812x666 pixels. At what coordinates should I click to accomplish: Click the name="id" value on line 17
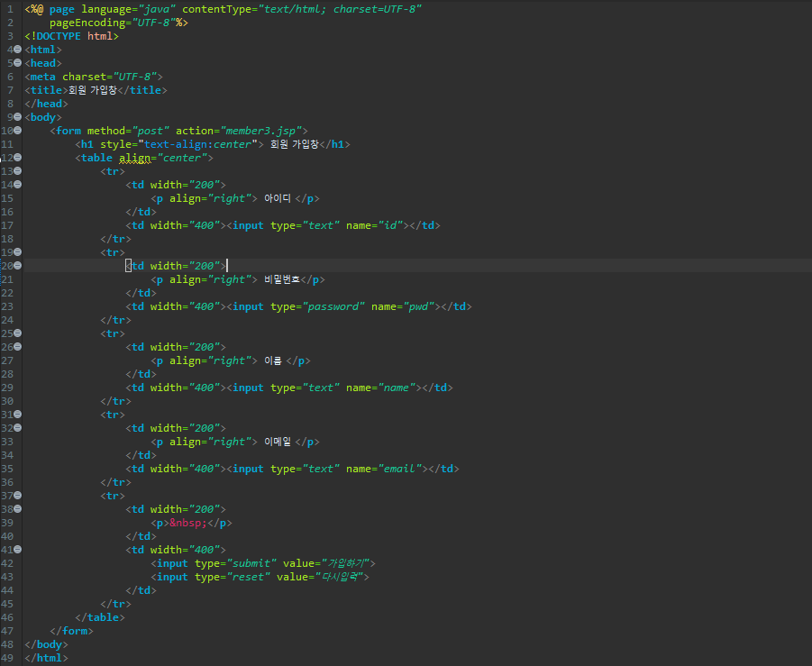point(390,225)
